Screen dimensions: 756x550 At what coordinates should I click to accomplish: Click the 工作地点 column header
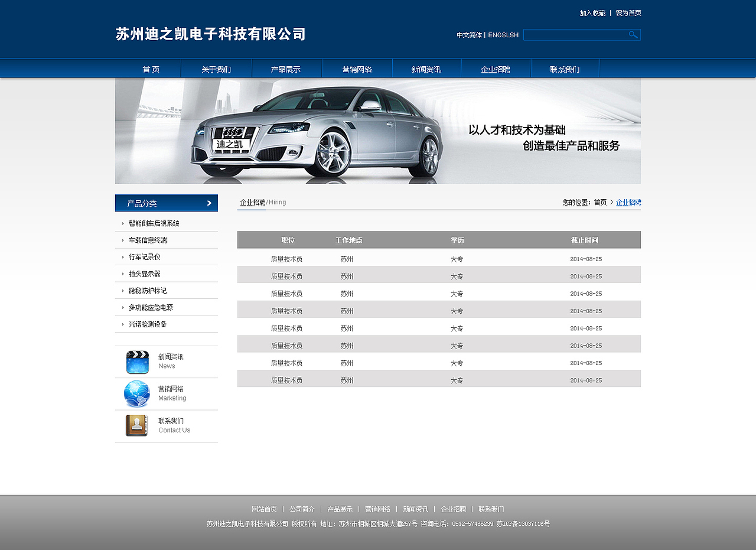349,240
